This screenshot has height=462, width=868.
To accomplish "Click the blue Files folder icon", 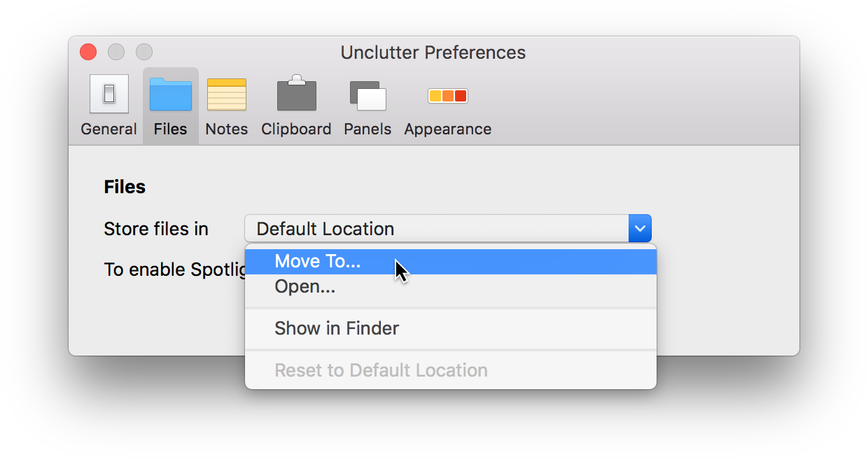I will coord(170,94).
